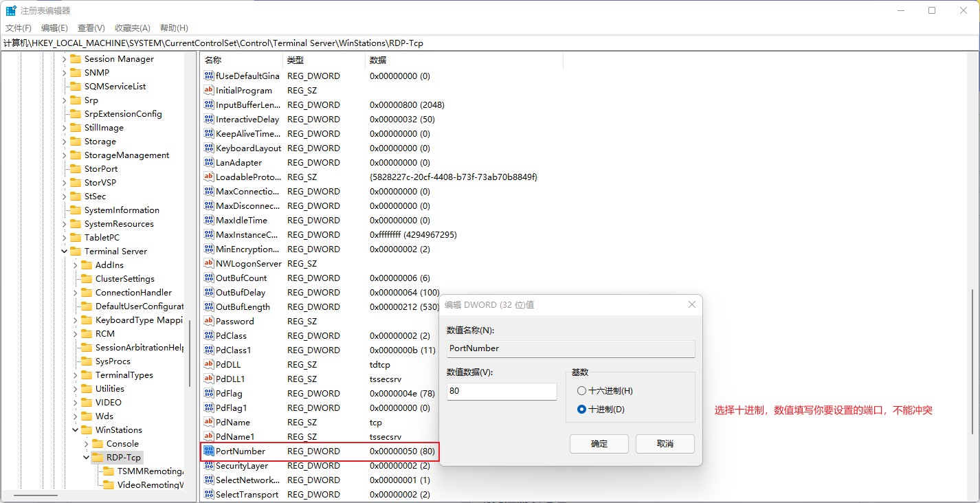Click the PortNumber DWORD value icon
The height and width of the screenshot is (503, 980).
point(209,451)
